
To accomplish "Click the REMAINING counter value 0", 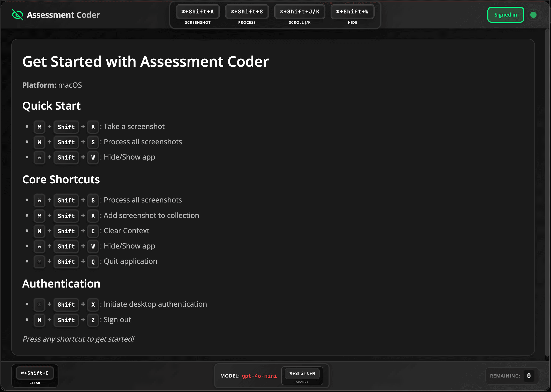I will [x=529, y=376].
